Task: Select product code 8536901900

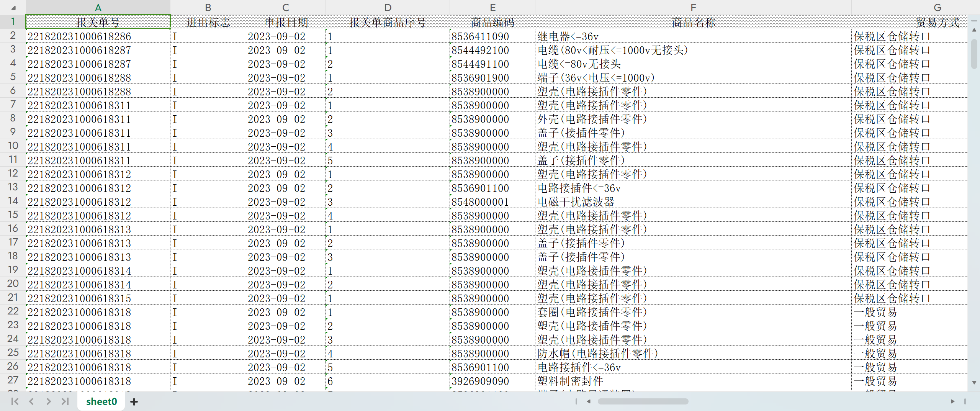Action: coord(492,78)
